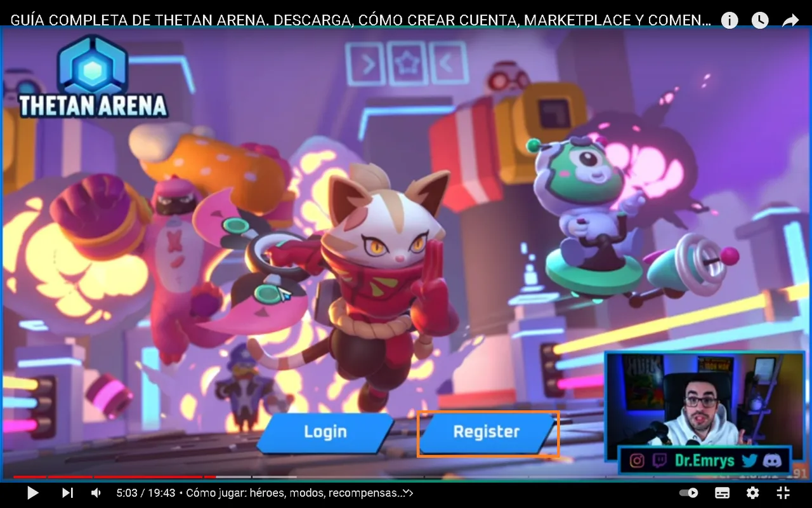812x508 pixels.
Task: Open the video info card icon
Action: 730,20
